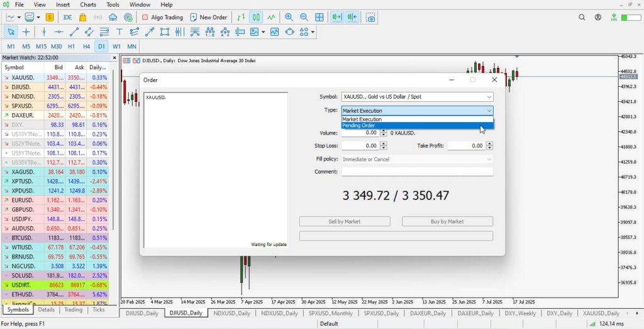Viewport: 644px width, 329px height.
Task: Select the crosshair cursor tool
Action: pyautogui.click(x=26, y=31)
